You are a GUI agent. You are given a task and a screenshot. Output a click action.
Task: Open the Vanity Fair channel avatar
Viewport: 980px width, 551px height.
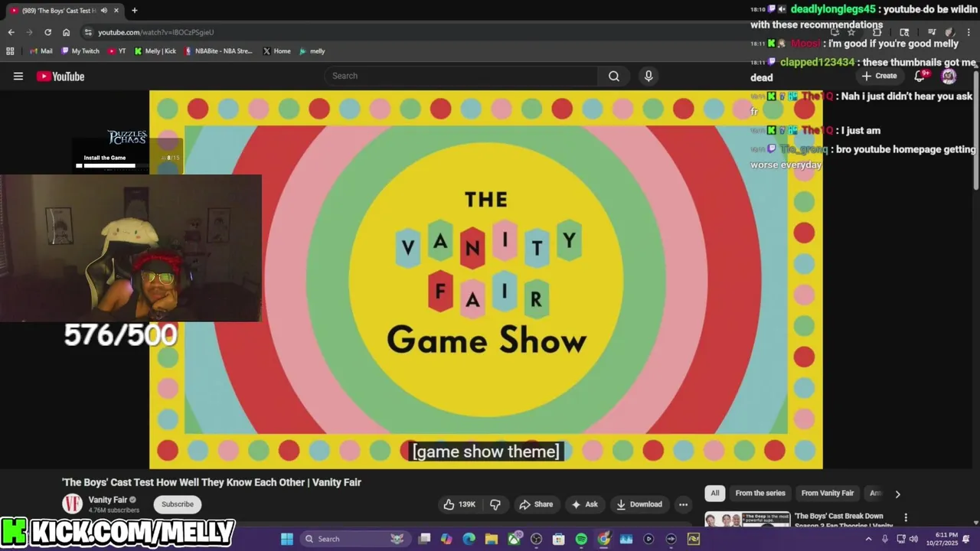pyautogui.click(x=72, y=504)
